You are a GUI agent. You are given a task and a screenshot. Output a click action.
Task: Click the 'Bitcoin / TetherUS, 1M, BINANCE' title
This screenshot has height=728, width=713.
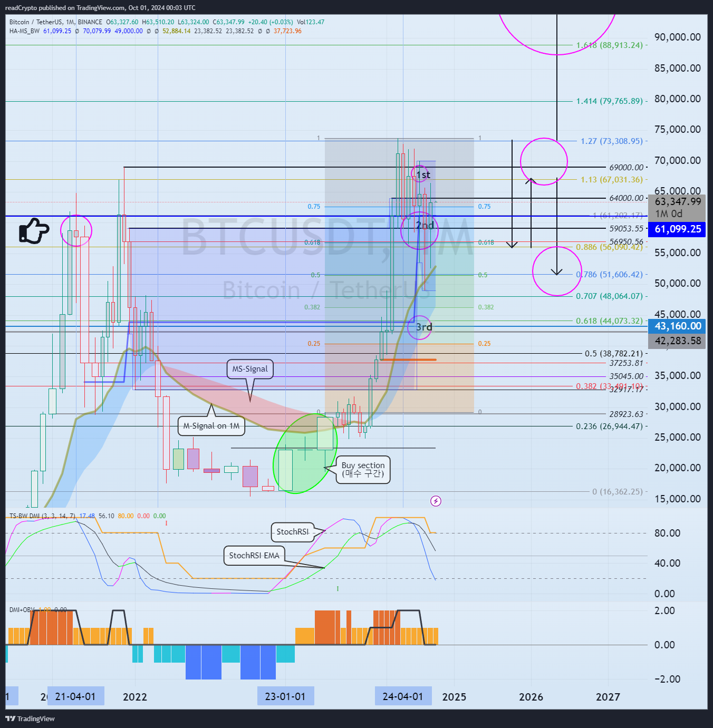coord(56,22)
